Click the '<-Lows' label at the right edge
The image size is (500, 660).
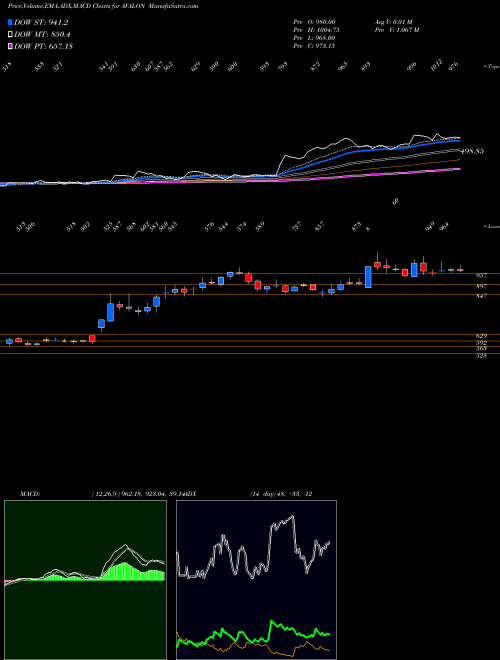click(491, 226)
